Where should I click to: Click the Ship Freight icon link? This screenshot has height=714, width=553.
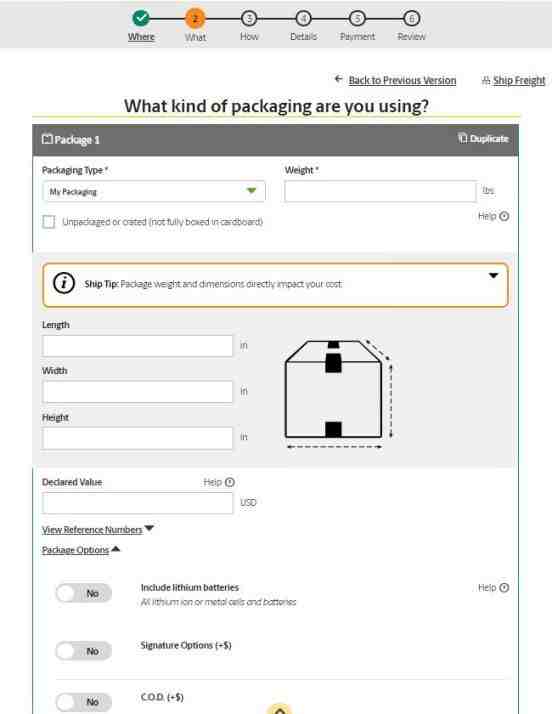486,81
